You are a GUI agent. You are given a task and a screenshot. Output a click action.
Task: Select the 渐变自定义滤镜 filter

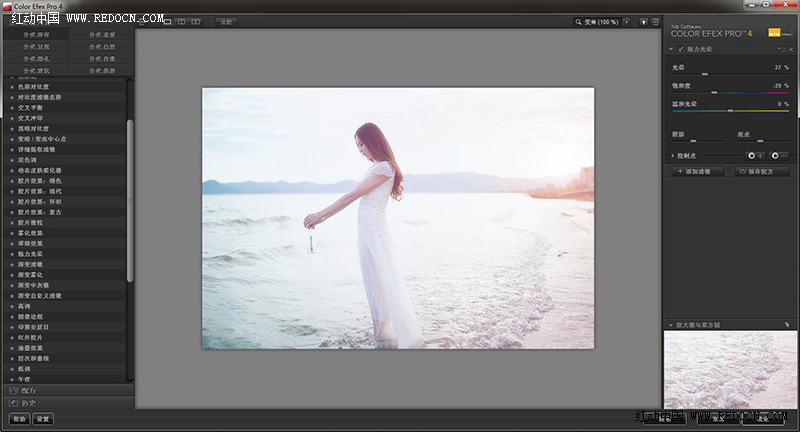click(x=65, y=295)
